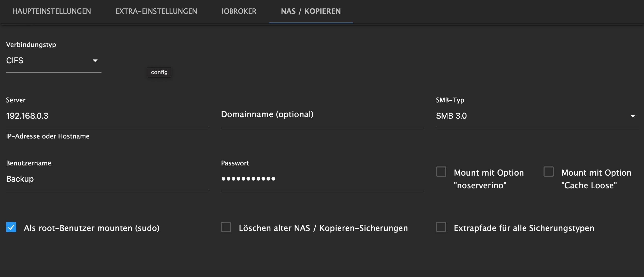Click the Als root-Benutzer mounten label text
Viewport: 644px width, 277px height.
(92, 228)
